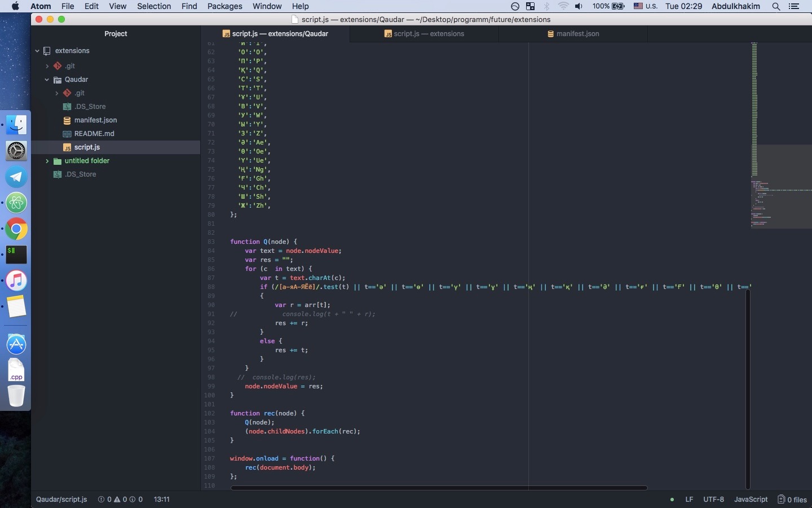Click the Wi-Fi status icon

[x=563, y=6]
